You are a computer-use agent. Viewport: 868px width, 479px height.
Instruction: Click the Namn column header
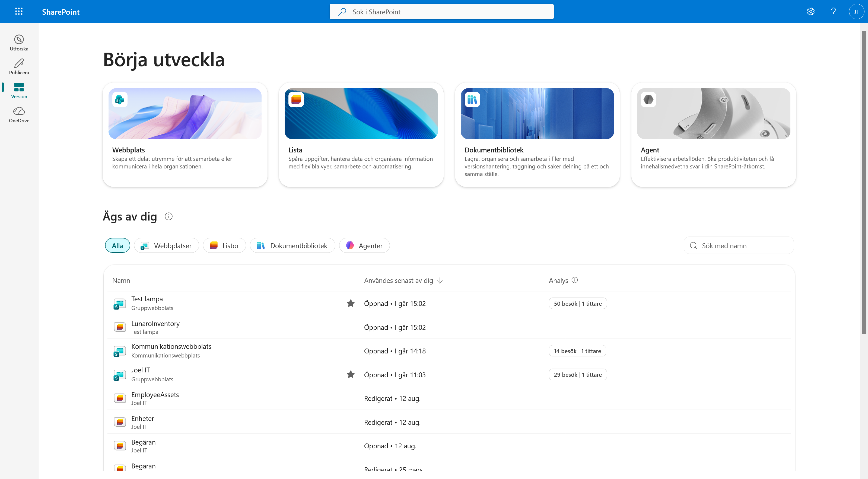[x=121, y=280]
